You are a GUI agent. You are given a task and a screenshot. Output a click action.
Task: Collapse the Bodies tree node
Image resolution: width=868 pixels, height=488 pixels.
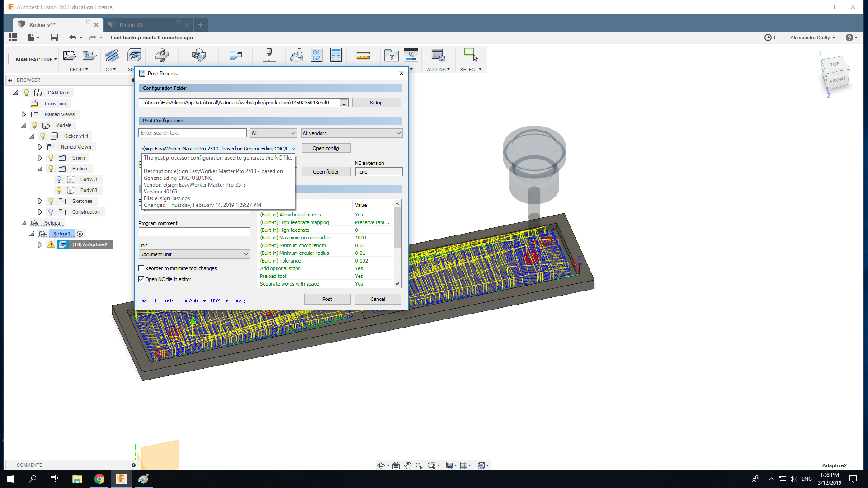point(40,169)
